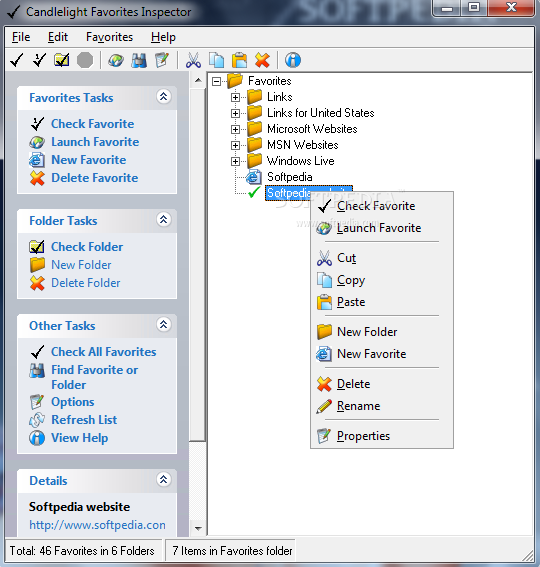Expand the Microsoft Websites folder
The image size is (540, 567).
pos(235,129)
